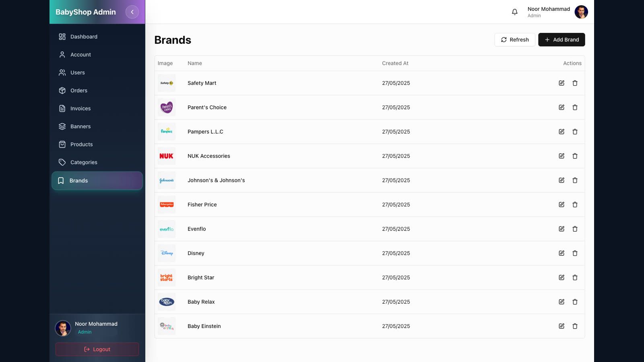The width and height of the screenshot is (644, 362).
Task: Click Safety Mart's 27/05/2025 date
Action: point(396,83)
